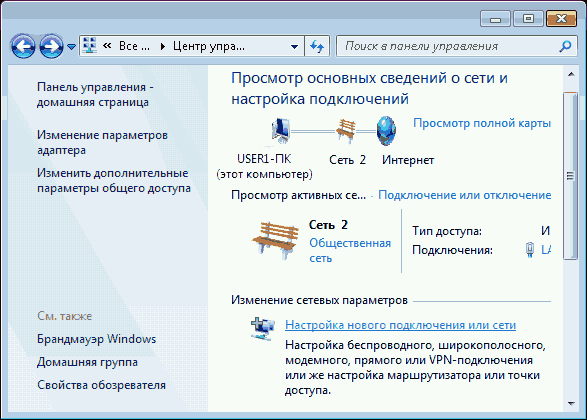The image size is (587, 420).
Task: Open recent pages dropdown next to Forward arrow
Action: (72, 47)
